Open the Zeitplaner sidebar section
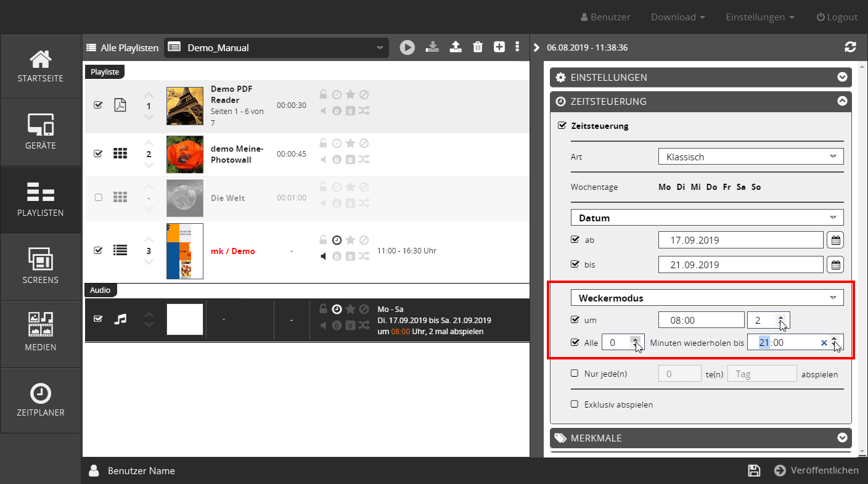Viewport: 868px width, 484px height. pyautogui.click(x=41, y=400)
